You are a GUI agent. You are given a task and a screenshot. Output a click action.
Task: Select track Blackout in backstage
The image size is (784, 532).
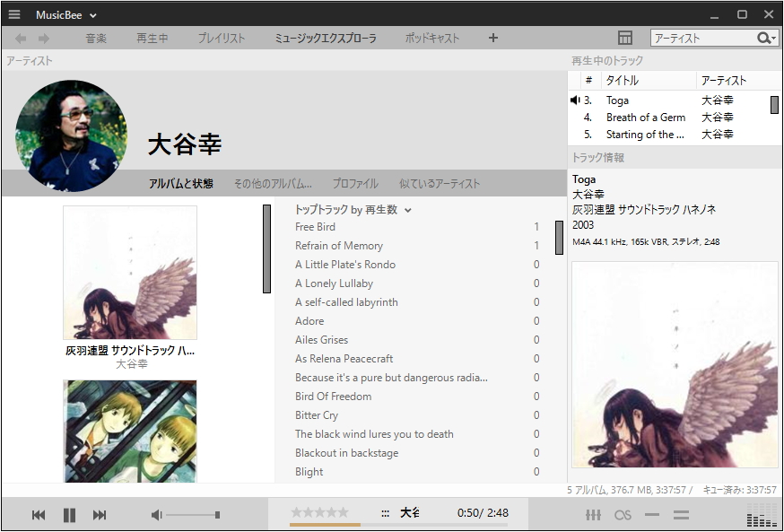pos(417,453)
